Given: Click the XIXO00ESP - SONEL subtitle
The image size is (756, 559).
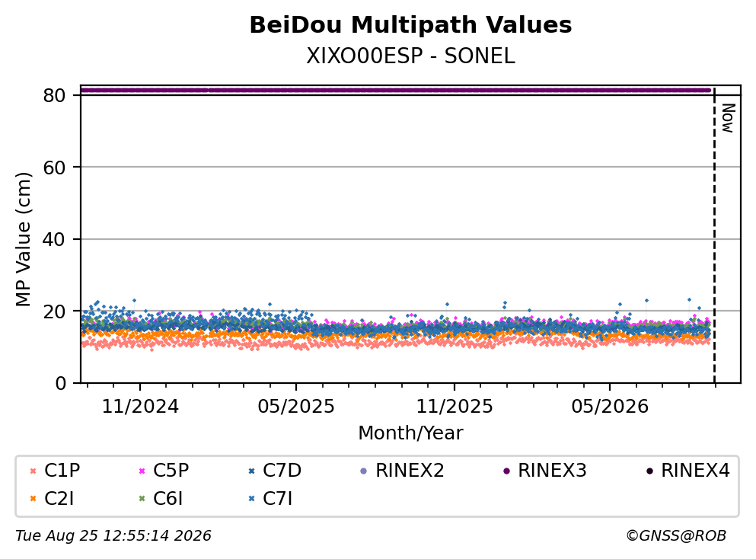Looking at the screenshot, I should 411,56.
